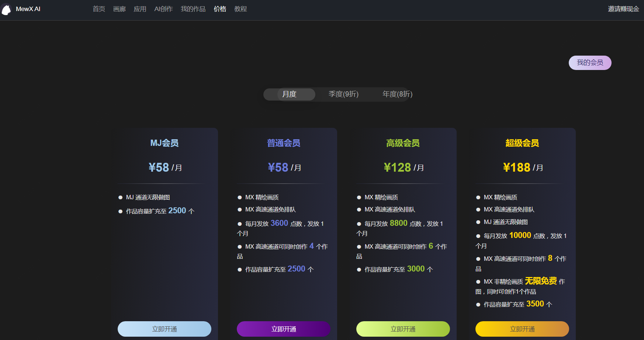Switch billing to 季度(9折)
Image resolution: width=644 pixels, height=340 pixels.
coord(343,94)
